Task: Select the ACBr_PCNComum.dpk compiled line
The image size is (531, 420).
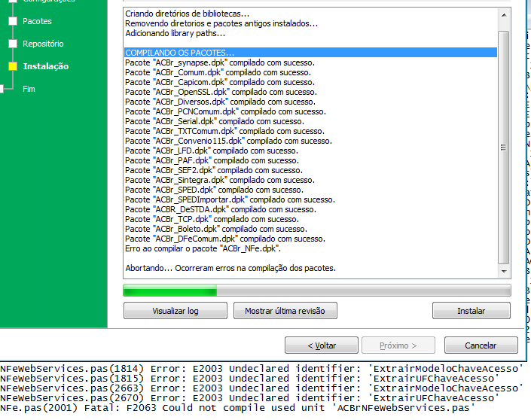Action: tap(225, 111)
